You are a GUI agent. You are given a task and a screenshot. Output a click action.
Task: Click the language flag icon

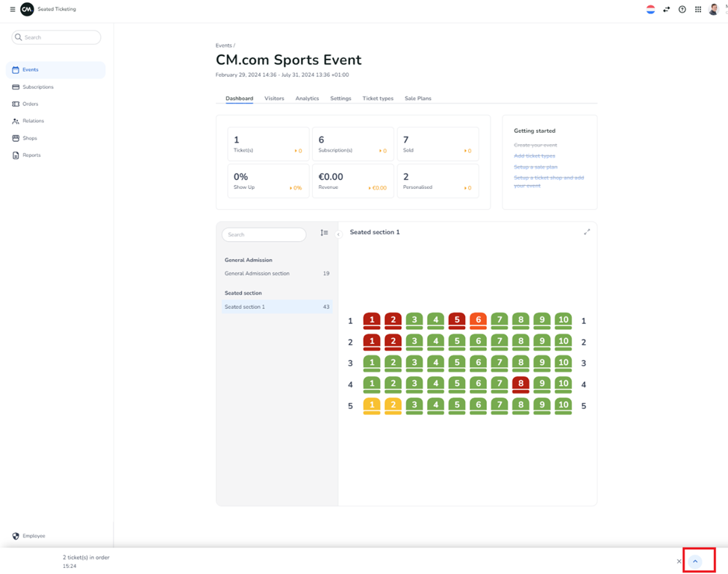coord(650,10)
